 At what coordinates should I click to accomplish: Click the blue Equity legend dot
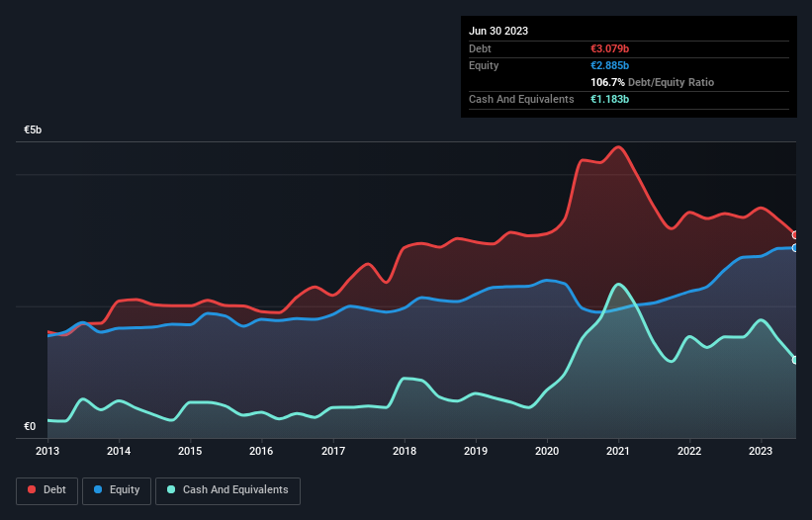coord(98,489)
